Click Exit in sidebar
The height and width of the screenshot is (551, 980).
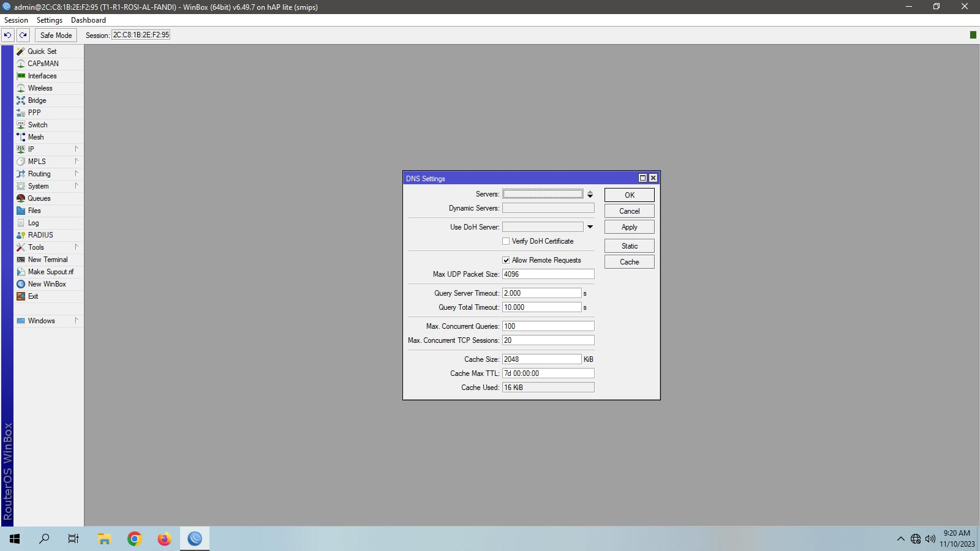tap(48, 296)
